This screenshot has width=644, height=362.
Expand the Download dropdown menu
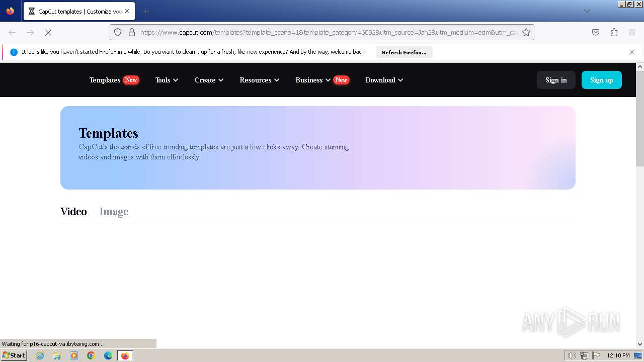(x=384, y=80)
